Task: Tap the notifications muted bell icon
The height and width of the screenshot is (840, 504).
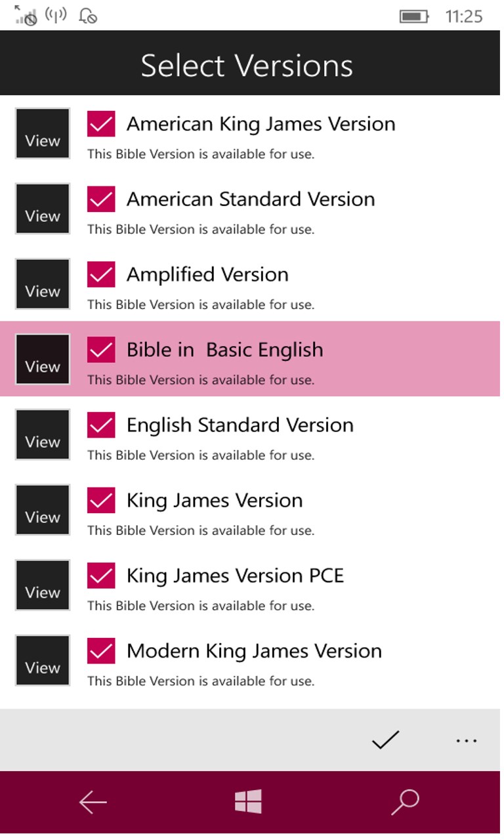Action: pyautogui.click(x=87, y=16)
